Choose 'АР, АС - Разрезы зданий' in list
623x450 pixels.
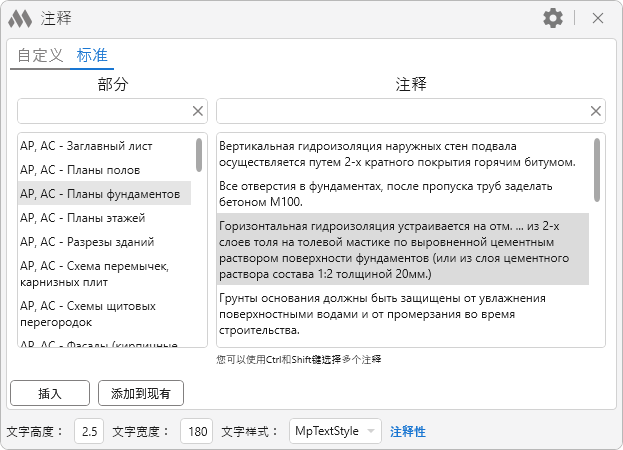(86, 241)
